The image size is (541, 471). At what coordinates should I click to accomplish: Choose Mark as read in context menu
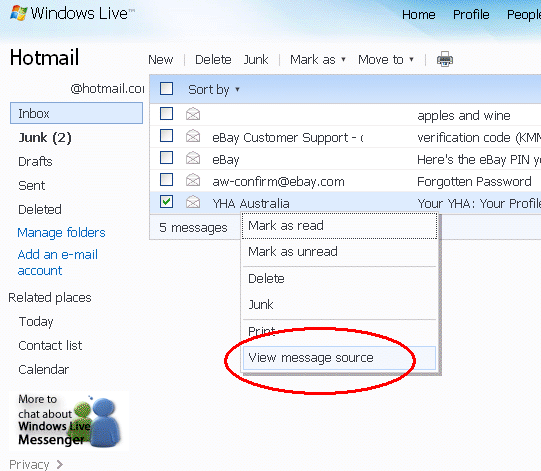coord(339,226)
